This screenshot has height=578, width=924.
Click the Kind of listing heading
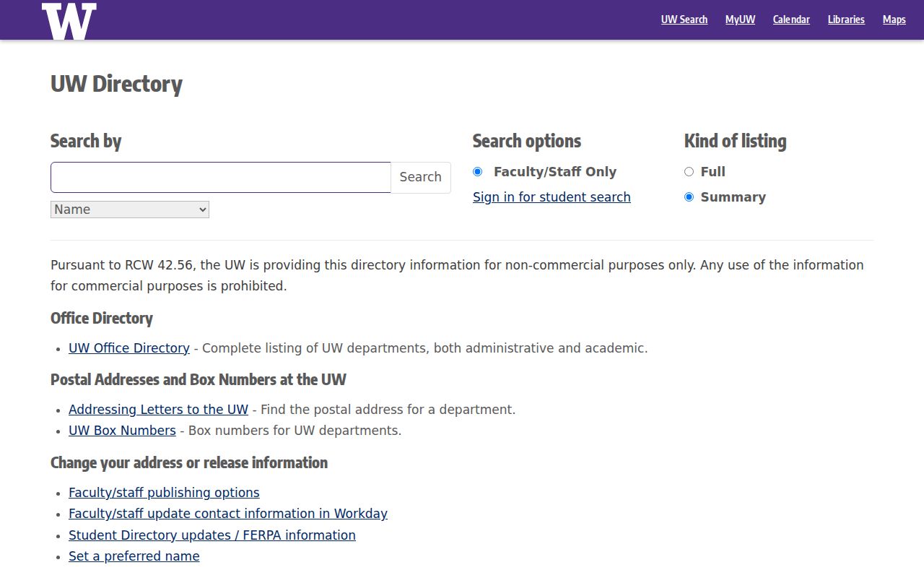click(x=736, y=141)
